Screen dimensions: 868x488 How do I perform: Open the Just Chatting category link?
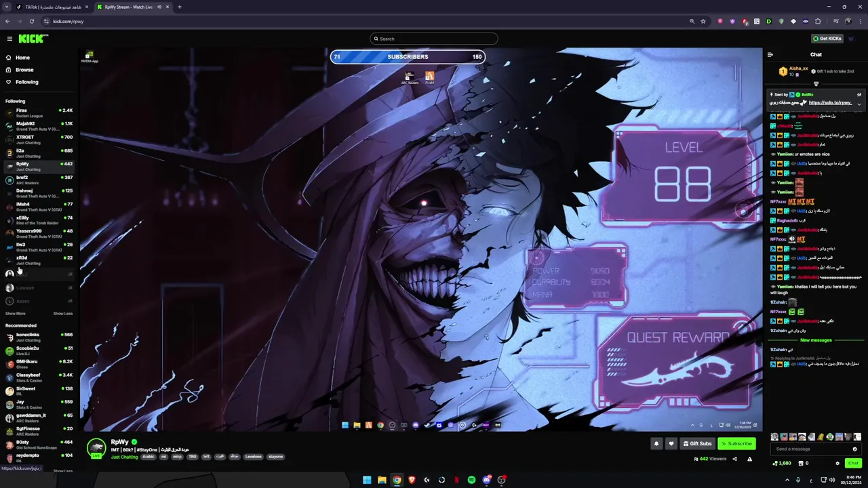[x=125, y=457]
